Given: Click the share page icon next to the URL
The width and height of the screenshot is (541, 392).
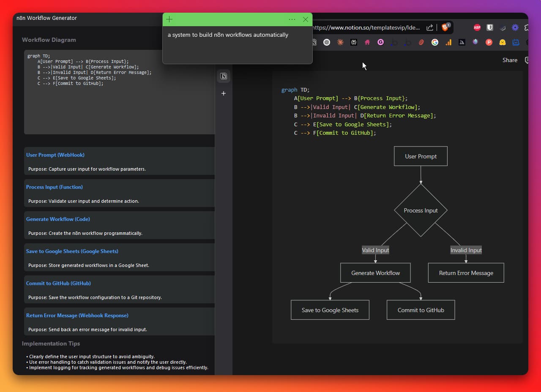Looking at the screenshot, I should [x=429, y=27].
